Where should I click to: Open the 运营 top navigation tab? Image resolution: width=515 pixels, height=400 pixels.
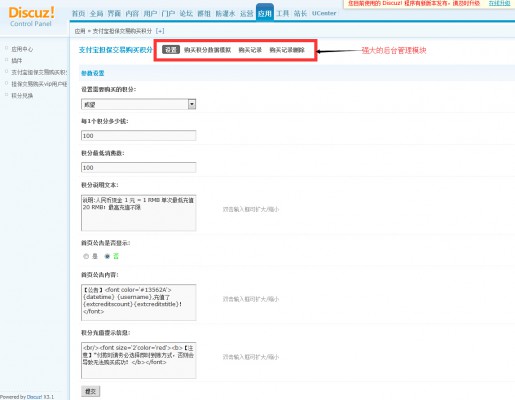click(x=247, y=14)
